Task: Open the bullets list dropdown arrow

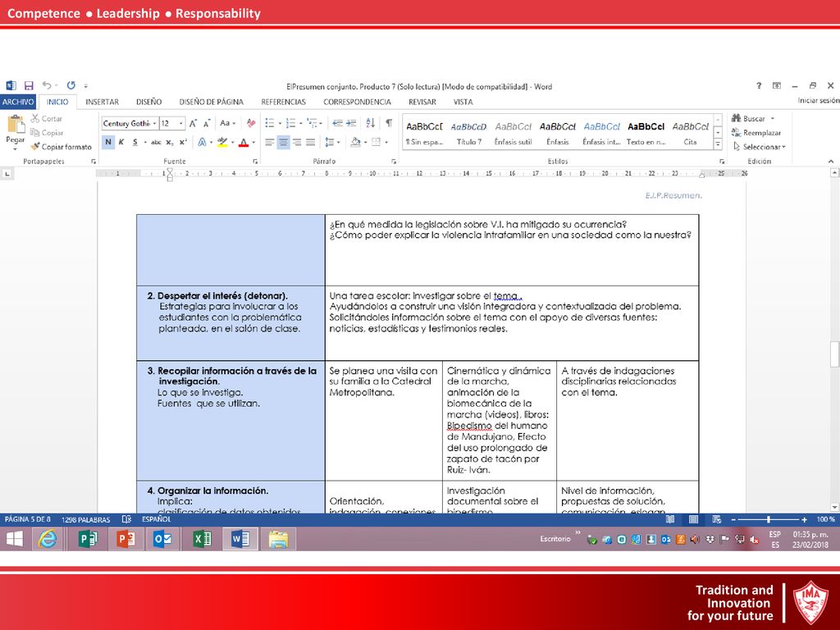Action: (280, 123)
